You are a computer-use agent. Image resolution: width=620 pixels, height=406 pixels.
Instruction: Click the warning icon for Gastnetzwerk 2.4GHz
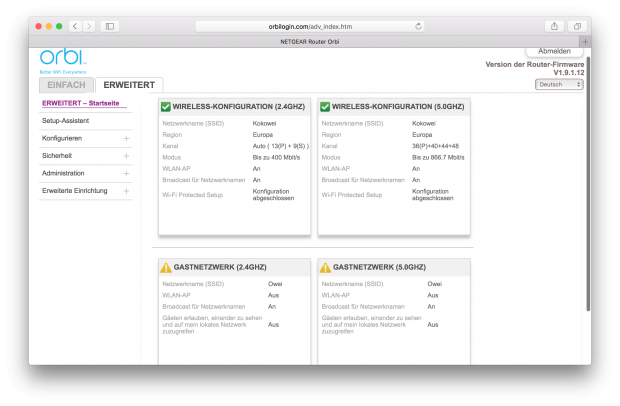click(166, 268)
